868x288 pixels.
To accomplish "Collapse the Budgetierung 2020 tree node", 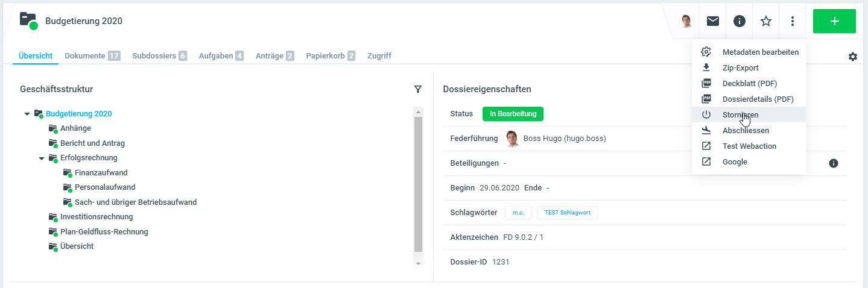I will click(27, 114).
